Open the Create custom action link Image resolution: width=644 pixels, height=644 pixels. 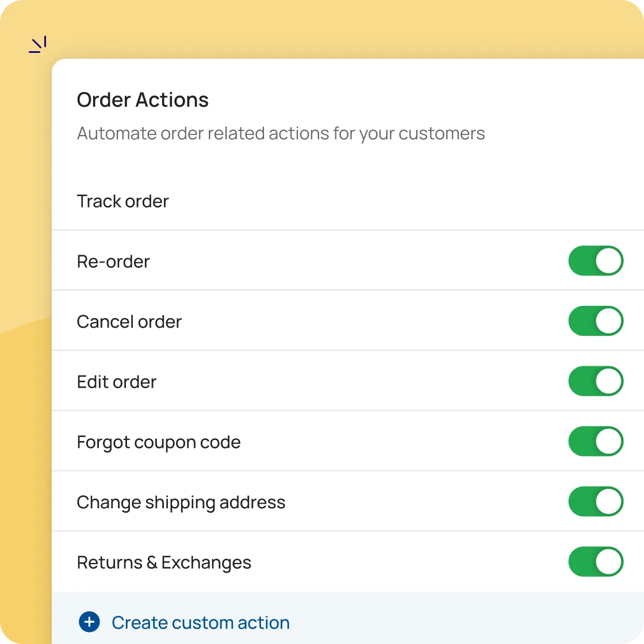200,622
